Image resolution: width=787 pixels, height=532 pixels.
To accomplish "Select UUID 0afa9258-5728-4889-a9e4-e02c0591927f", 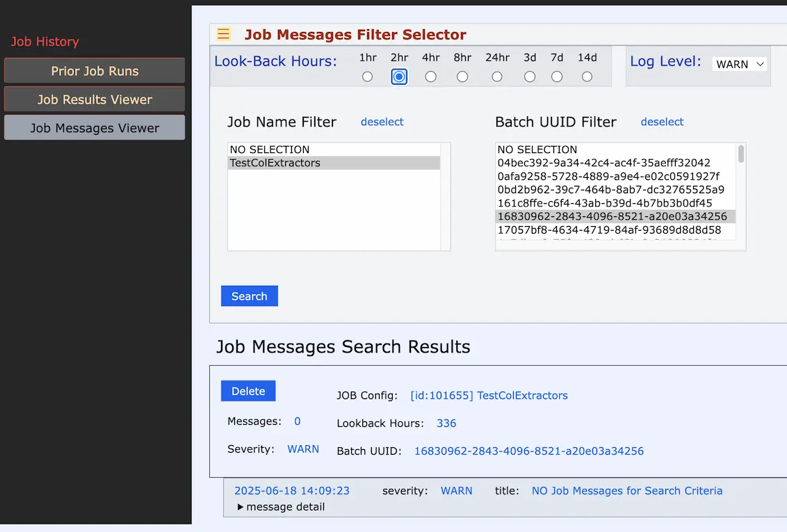I will tap(616, 177).
